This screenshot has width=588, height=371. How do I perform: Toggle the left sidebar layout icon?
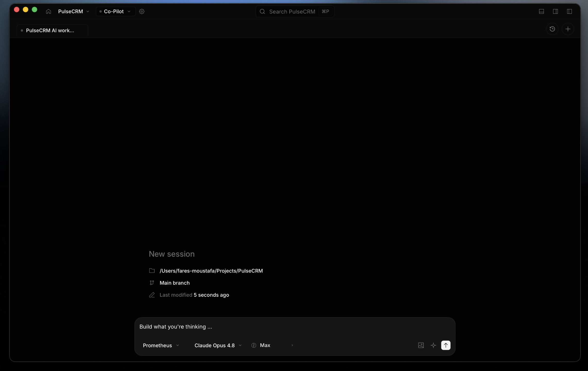pos(569,12)
